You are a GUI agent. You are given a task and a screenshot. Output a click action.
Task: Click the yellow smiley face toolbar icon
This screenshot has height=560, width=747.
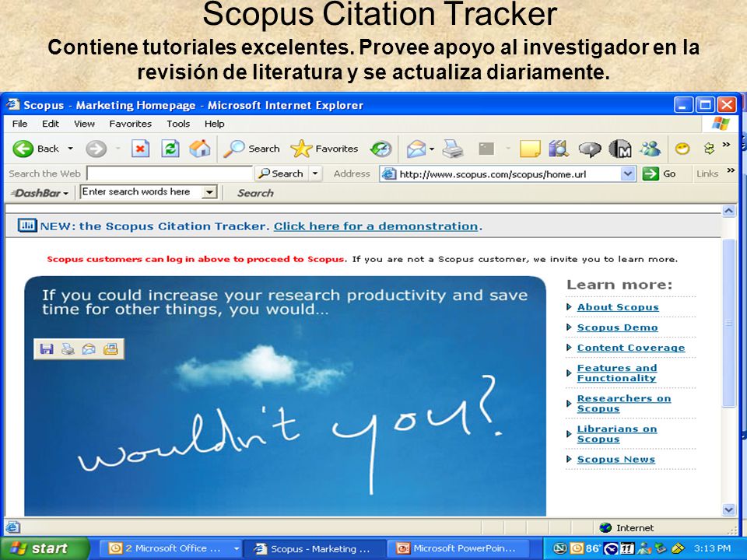click(x=682, y=149)
